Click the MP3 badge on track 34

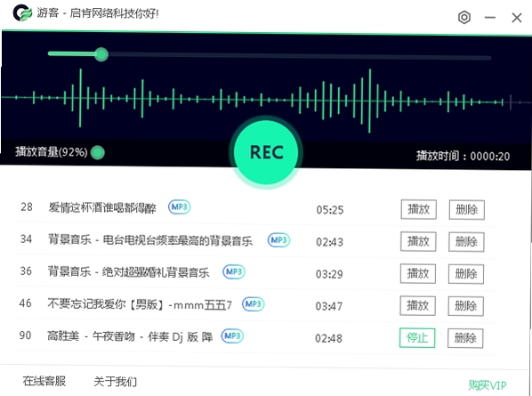[x=278, y=240]
